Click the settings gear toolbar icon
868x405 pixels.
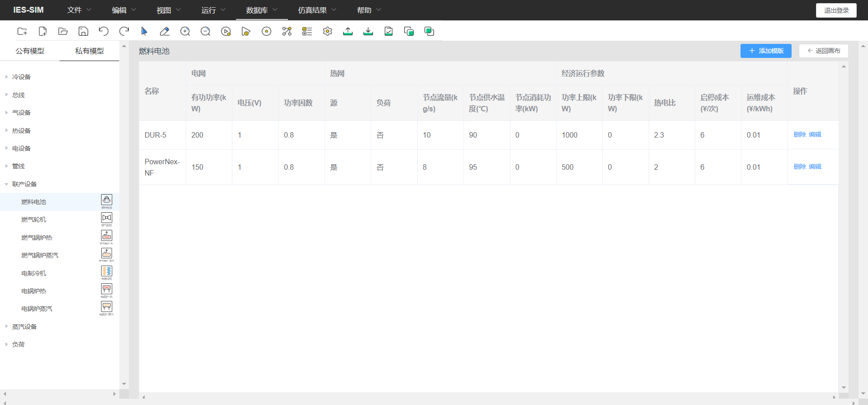click(327, 31)
